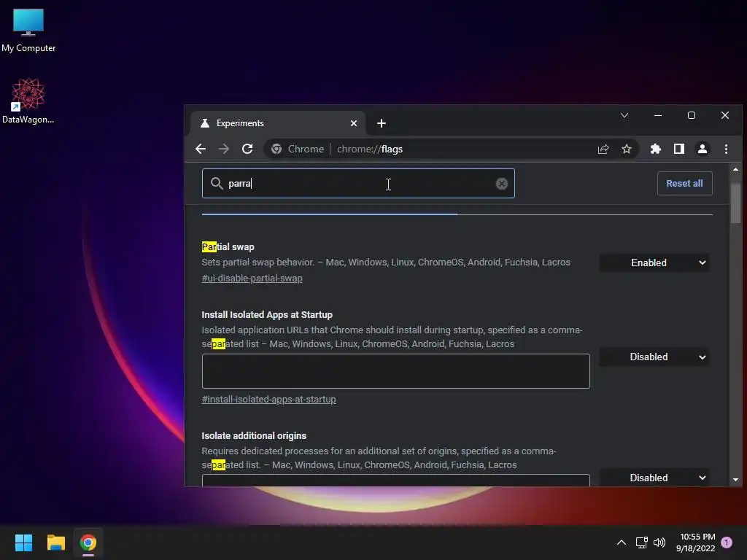747x560 pixels.
Task: Maximize the Chrome window
Action: click(x=692, y=115)
